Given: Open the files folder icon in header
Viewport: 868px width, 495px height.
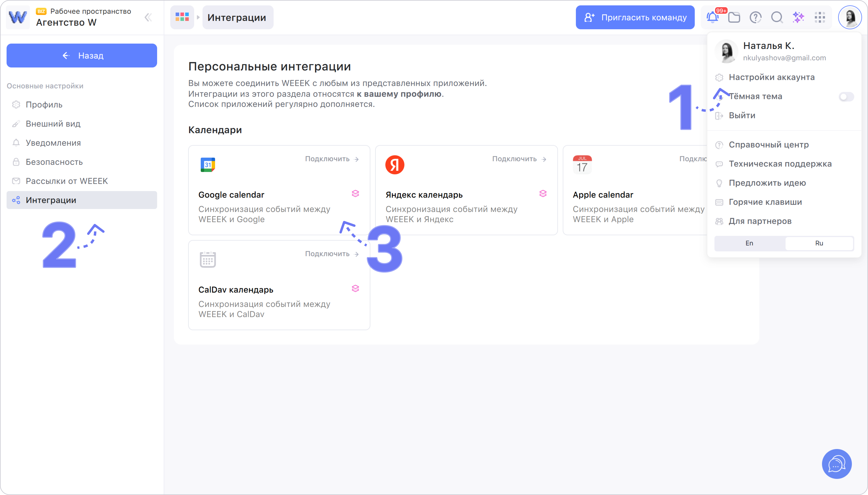Looking at the screenshot, I should point(734,17).
